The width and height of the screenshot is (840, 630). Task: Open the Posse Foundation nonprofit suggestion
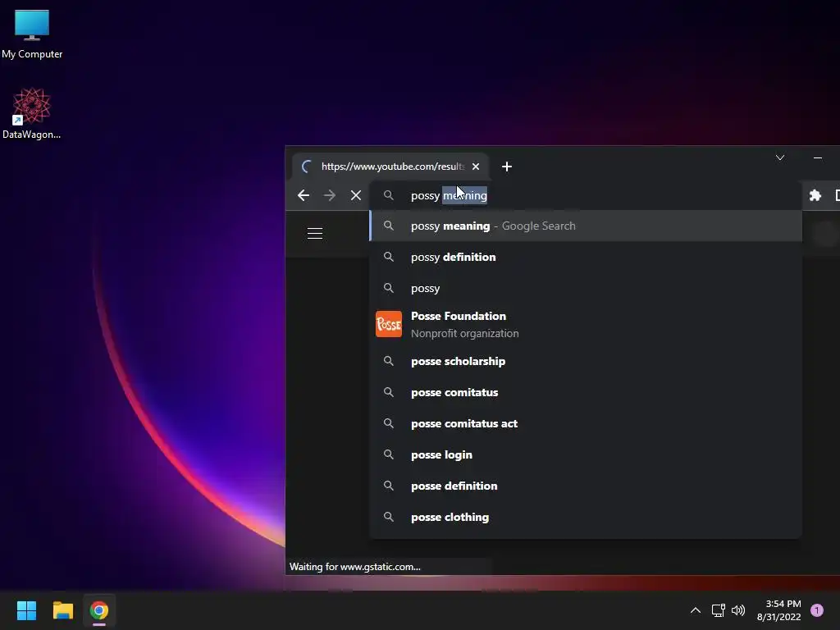click(586, 325)
